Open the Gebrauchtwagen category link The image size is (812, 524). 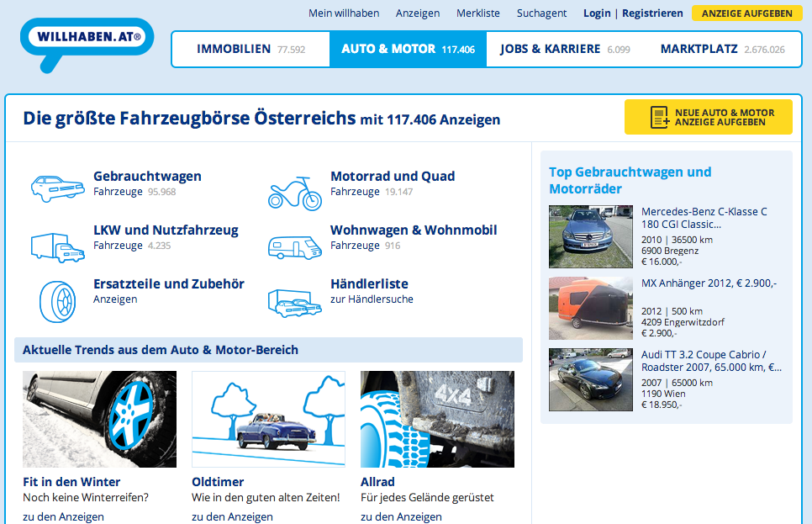click(x=147, y=177)
